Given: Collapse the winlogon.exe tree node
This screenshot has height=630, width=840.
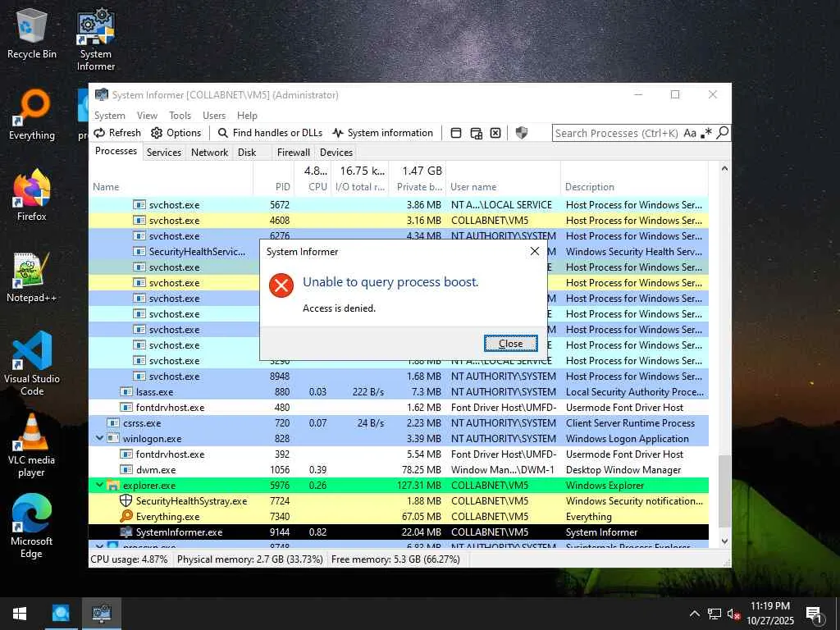Looking at the screenshot, I should tap(99, 438).
